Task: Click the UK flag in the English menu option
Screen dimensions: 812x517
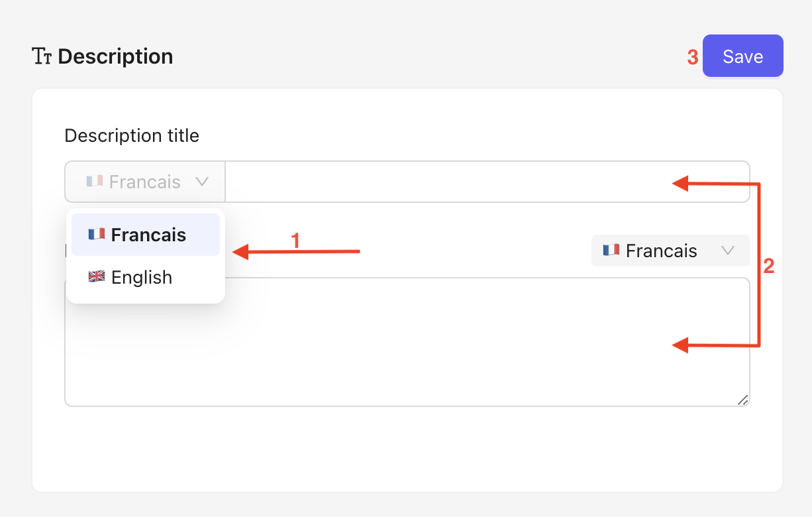Action: 97,277
